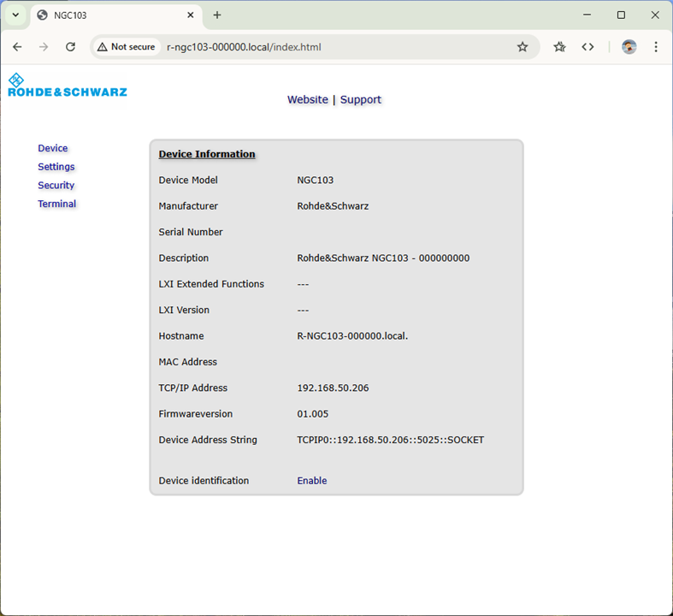
Task: Close the NGC103 tab
Action: click(x=191, y=15)
